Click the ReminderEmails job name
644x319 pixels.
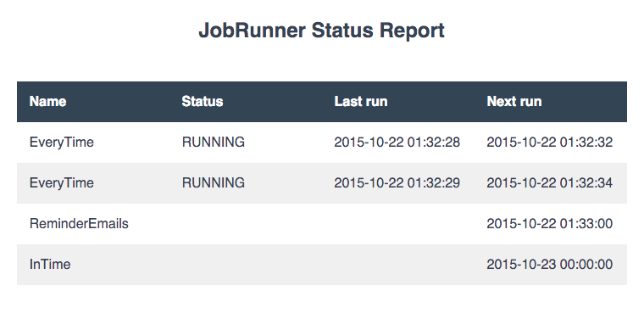79,224
